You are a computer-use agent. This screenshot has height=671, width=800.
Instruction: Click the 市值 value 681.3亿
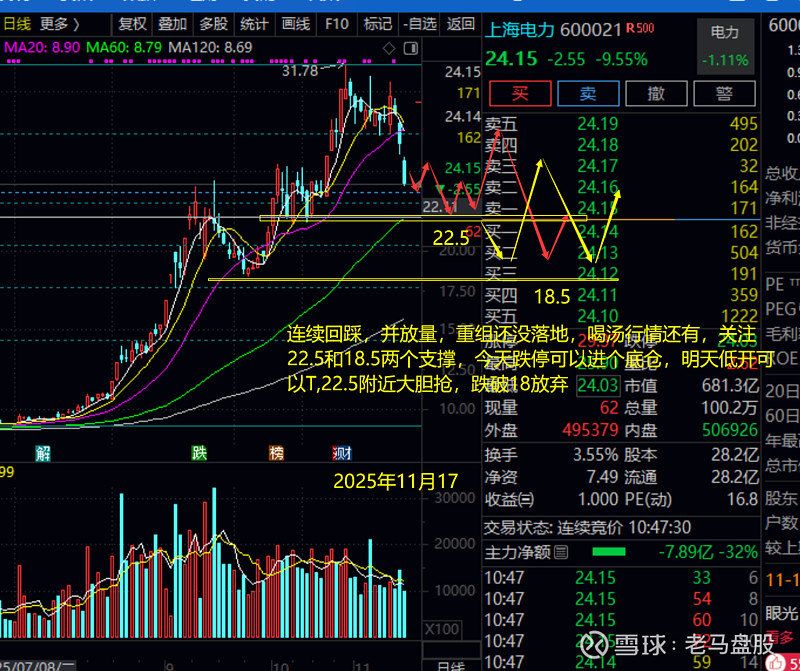[x=730, y=385]
